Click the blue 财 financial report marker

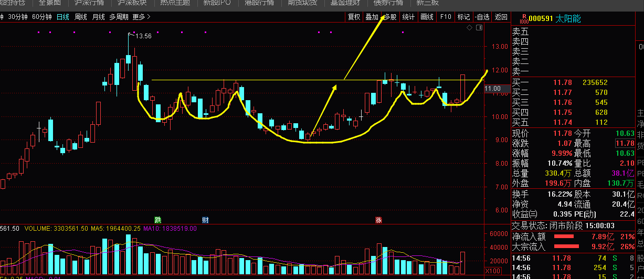point(205,220)
